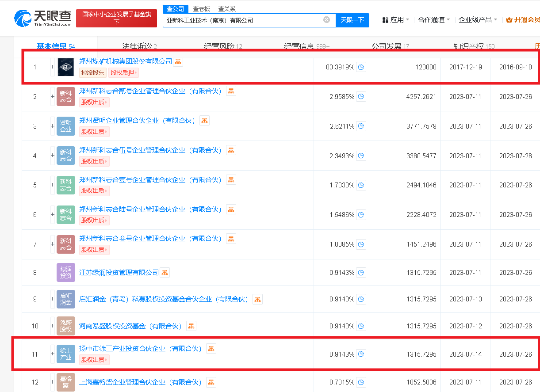This screenshot has height=392, width=540.
Task: Expand row 4 郑州新科志合伍号 with plus
Action: (x=53, y=156)
